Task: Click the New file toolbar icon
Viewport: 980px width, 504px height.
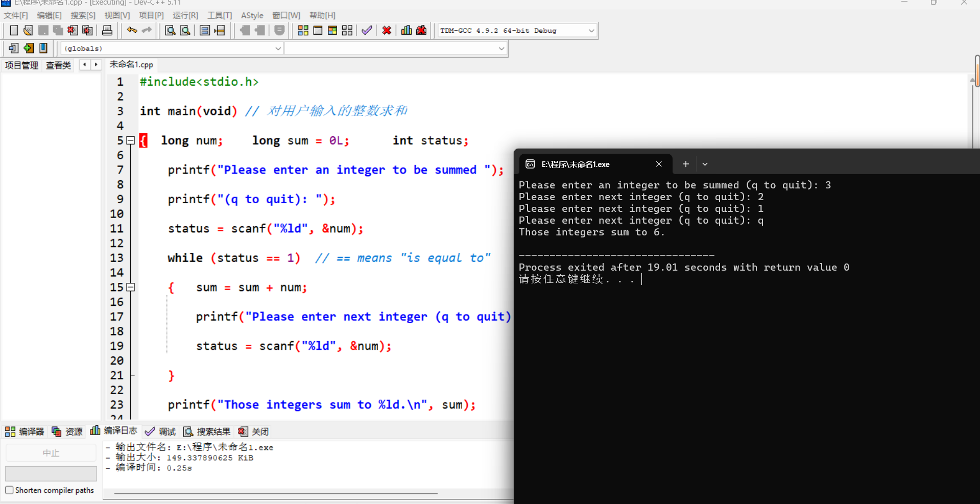Action: [14, 31]
